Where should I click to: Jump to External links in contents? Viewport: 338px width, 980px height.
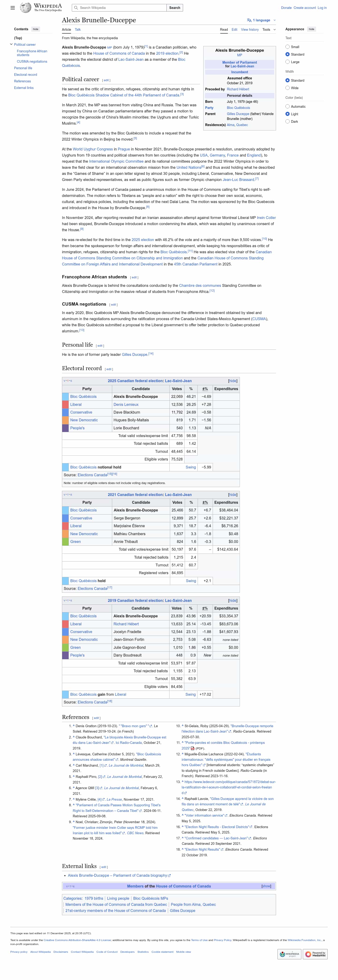coord(24,88)
